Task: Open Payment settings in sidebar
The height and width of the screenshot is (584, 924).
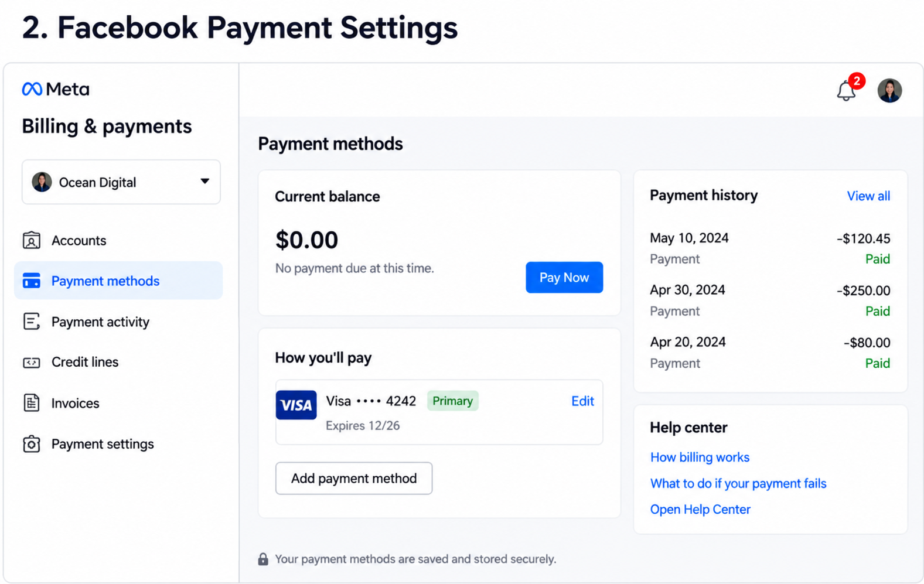Action: [x=118, y=444]
